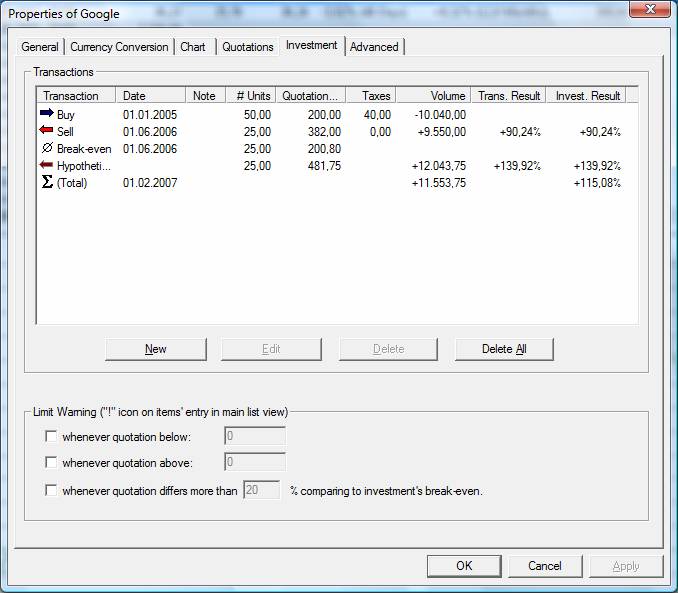Click the Cancel button
The height and width of the screenshot is (593, 678).
545,566
